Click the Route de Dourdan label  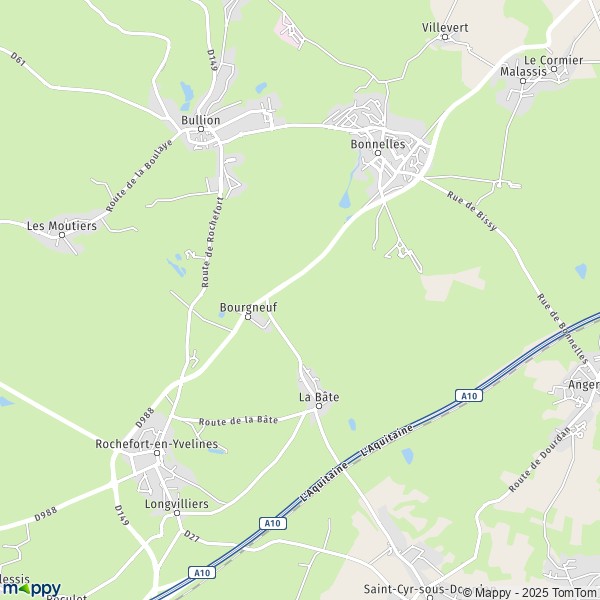click(540, 459)
